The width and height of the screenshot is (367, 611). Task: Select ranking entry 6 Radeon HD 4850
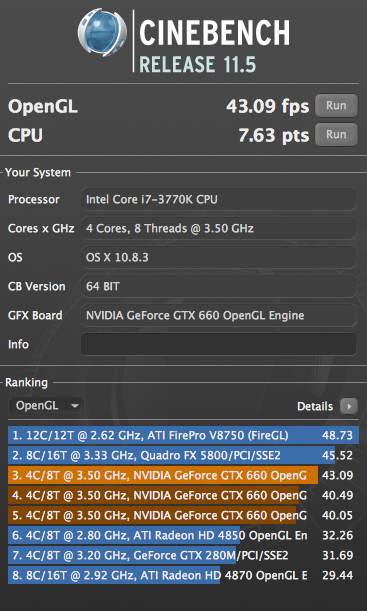point(184,535)
